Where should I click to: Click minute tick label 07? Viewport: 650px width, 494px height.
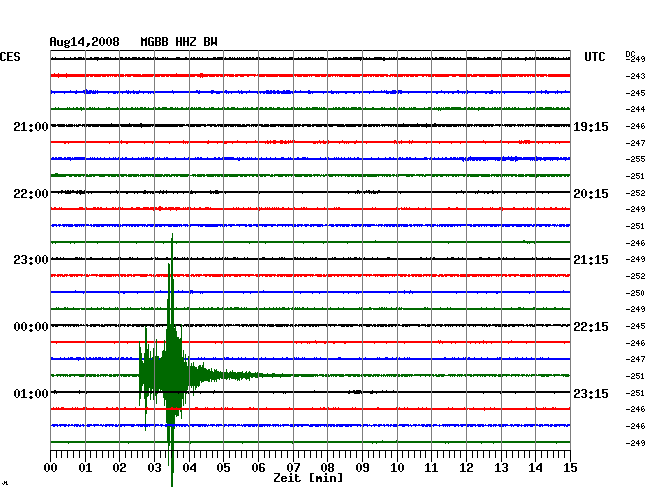[x=293, y=468]
